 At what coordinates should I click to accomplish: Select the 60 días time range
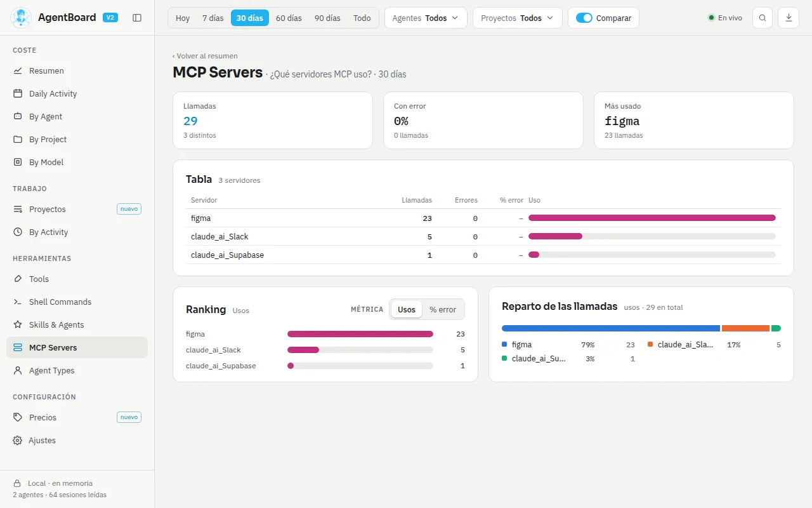coord(289,18)
